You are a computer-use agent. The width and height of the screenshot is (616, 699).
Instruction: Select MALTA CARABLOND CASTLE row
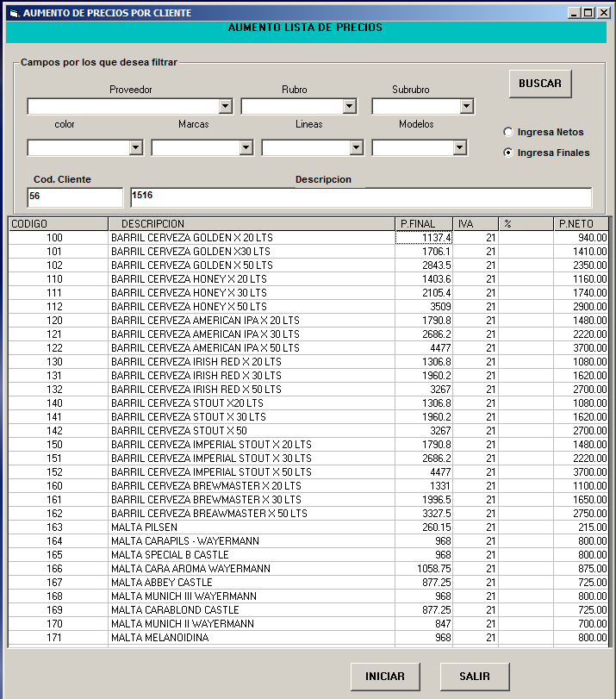click(308, 611)
